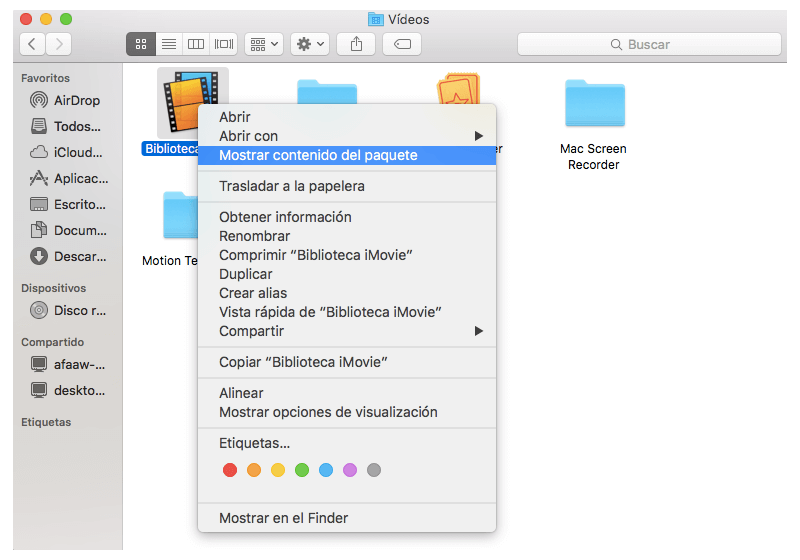The height and width of the screenshot is (560, 800).
Task: Select the folder next to Biblioteca iMovie
Action: (x=327, y=92)
